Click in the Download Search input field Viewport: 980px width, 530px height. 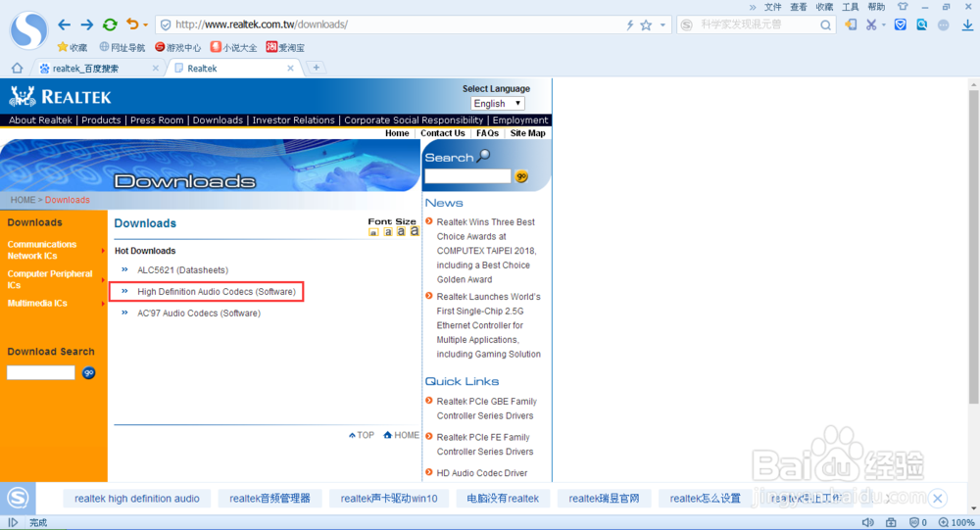click(x=40, y=372)
